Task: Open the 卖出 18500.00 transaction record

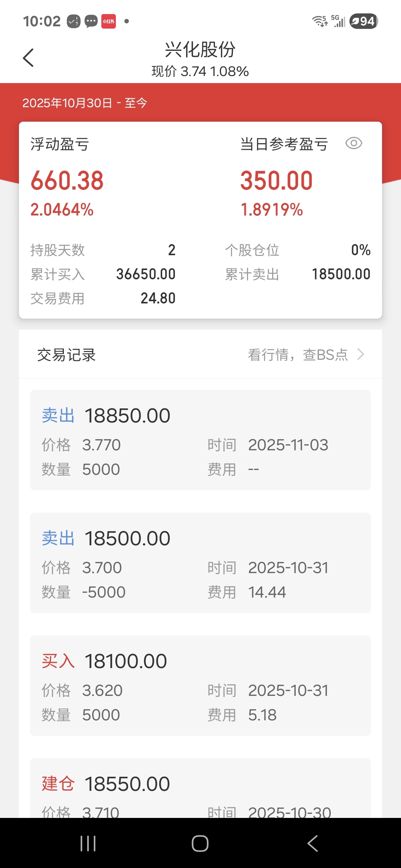Action: coord(200,563)
